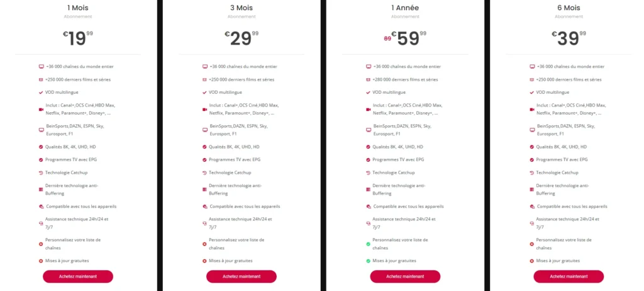Click the 1 Mois Achetez maintenant button
This screenshot has height=291, width=644.
(x=77, y=276)
